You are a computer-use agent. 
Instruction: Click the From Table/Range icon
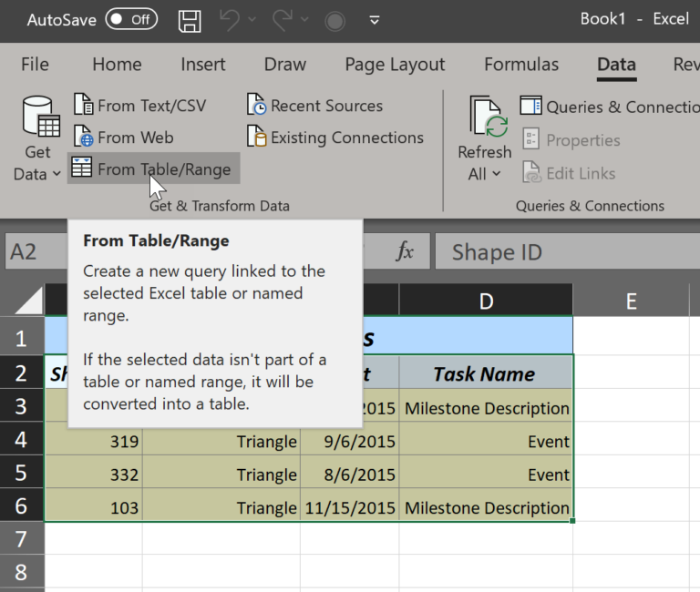82,167
